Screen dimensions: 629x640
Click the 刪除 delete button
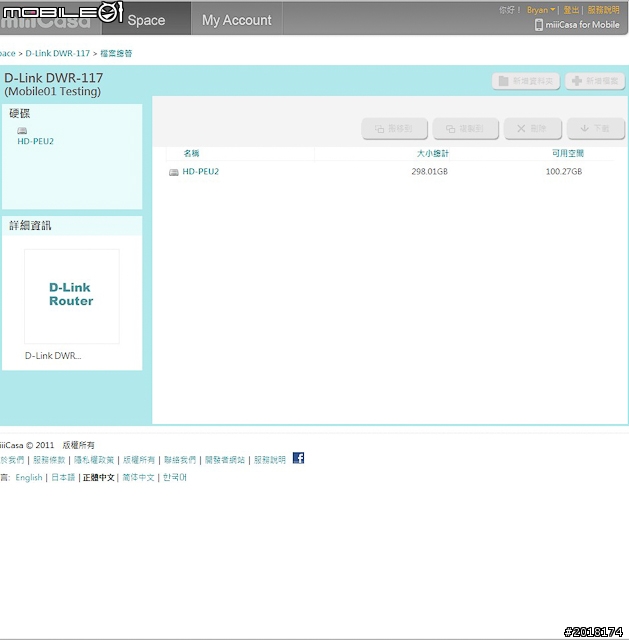(x=533, y=129)
